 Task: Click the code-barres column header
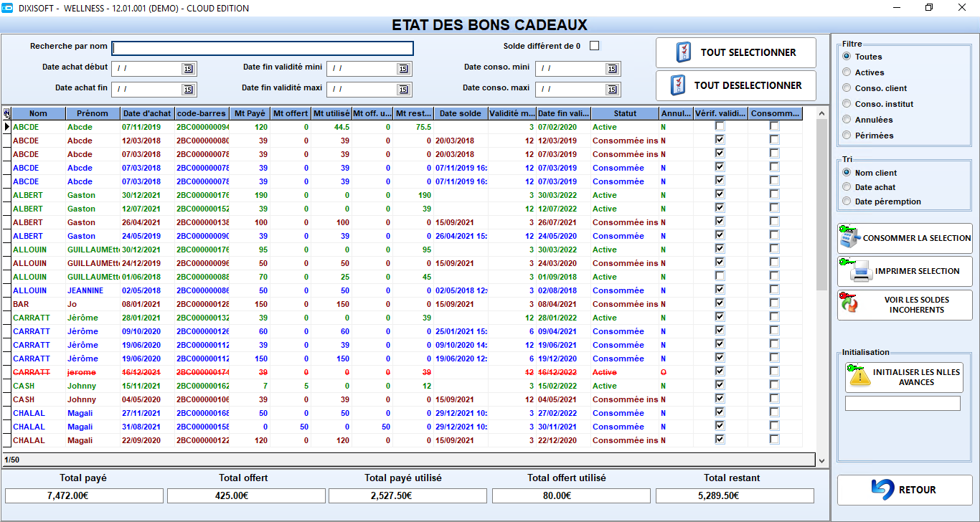202,113
